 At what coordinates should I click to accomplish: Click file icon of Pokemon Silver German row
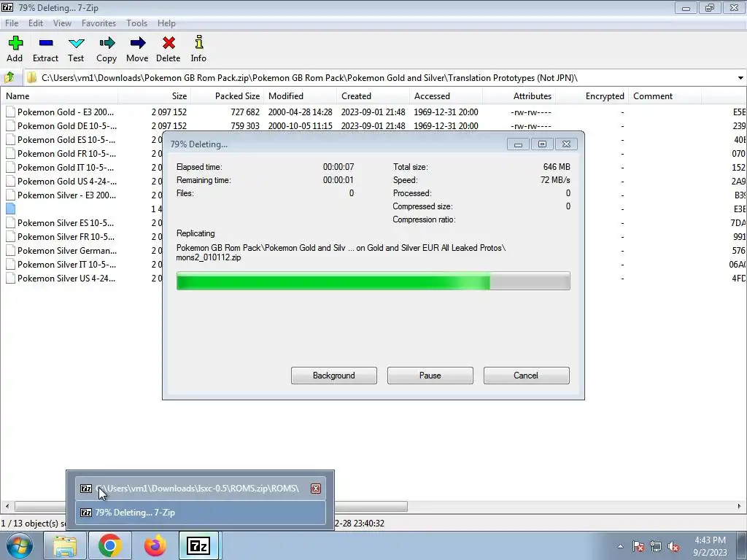tap(10, 250)
